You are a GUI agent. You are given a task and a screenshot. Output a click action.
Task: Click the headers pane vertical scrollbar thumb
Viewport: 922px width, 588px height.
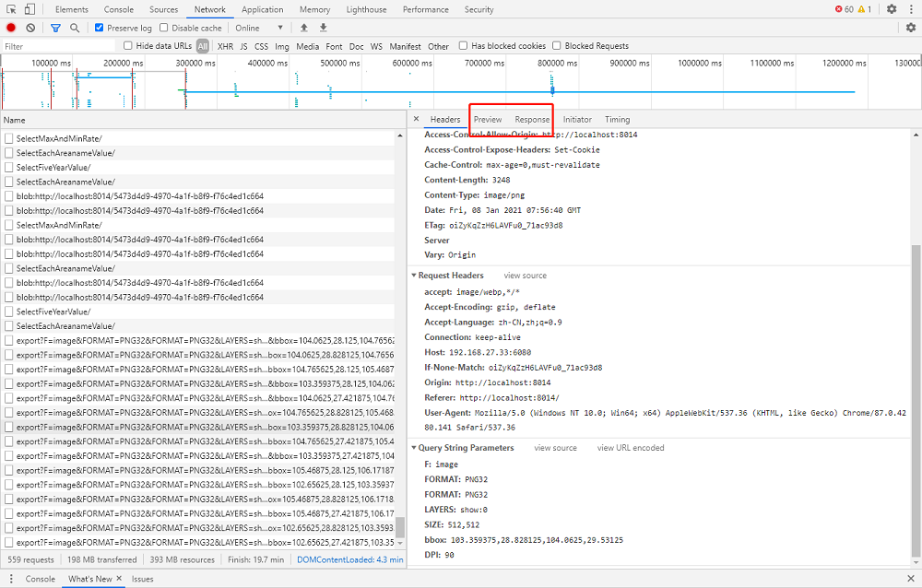[x=916, y=400]
